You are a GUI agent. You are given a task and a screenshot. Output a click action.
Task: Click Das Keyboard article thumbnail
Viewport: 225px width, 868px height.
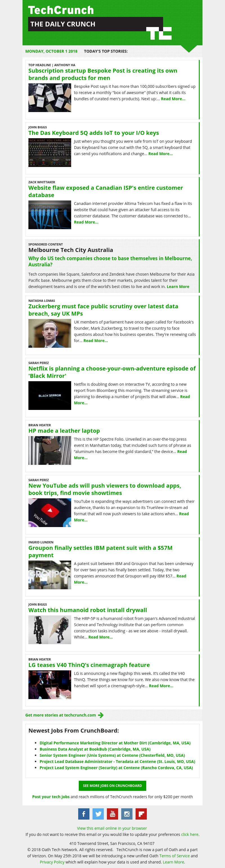click(x=49, y=152)
